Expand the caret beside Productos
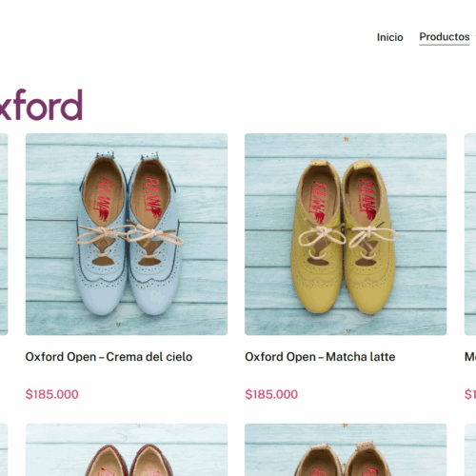Image resolution: width=476 pixels, height=476 pixels. click(475, 37)
